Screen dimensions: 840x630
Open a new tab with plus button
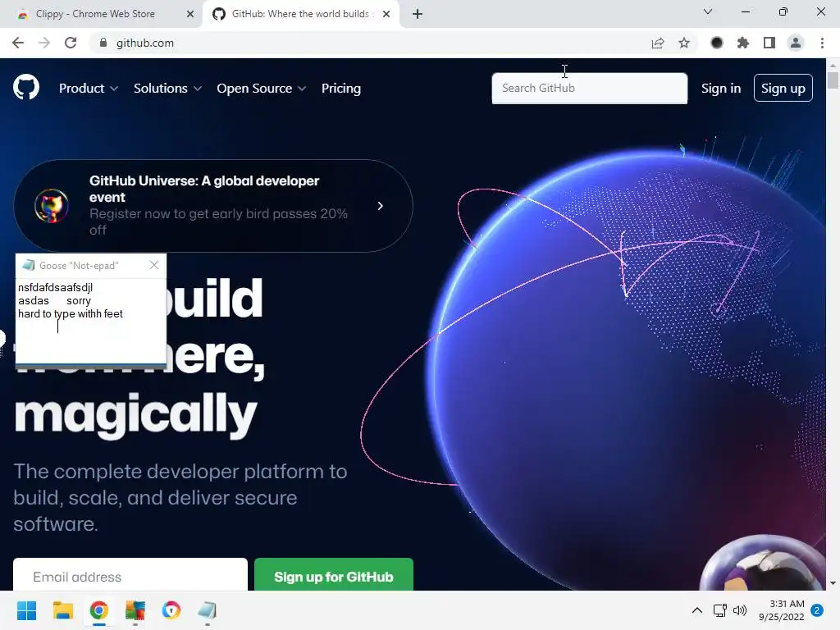tap(418, 14)
